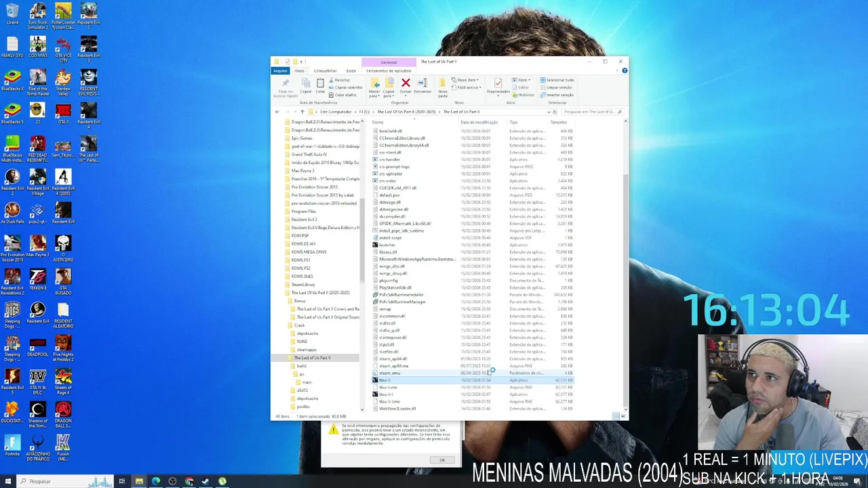This screenshot has height=488, width=868.
Task: Open the Arquivo menu tab
Action: coord(280,70)
